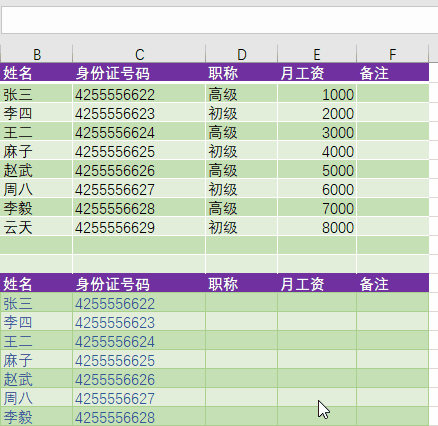
Task: Select blue 周八 cell in bottom table
Action: (x=36, y=397)
